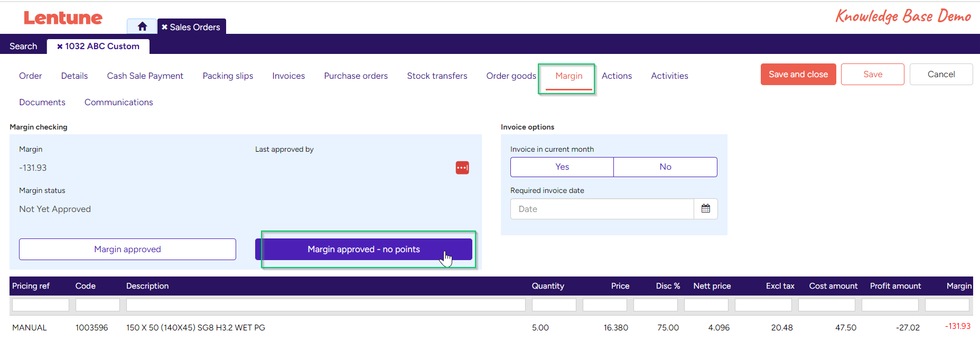Click description 150 X 50 (140X45) SG8 H3.2 WET PG
The width and height of the screenshot is (980, 341).
click(195, 328)
